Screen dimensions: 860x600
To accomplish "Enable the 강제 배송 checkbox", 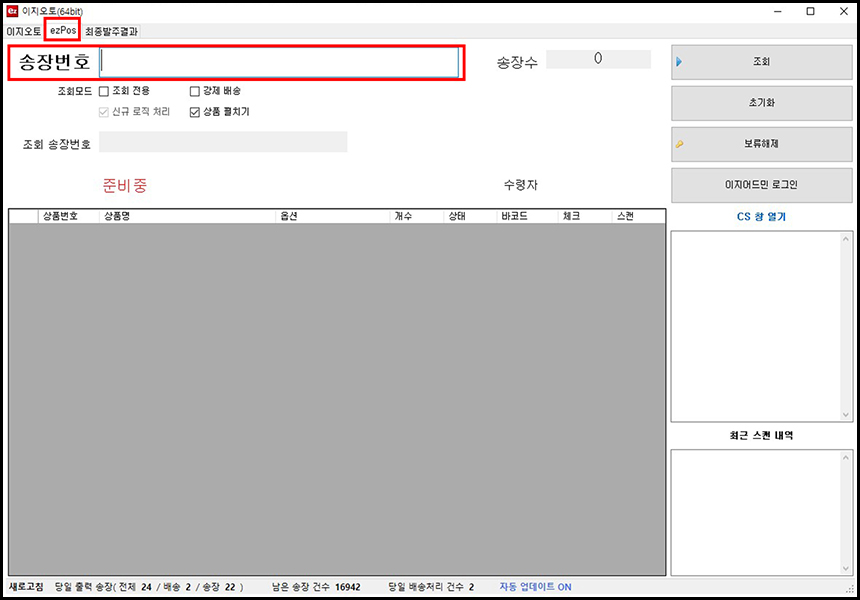I will click(x=194, y=91).
